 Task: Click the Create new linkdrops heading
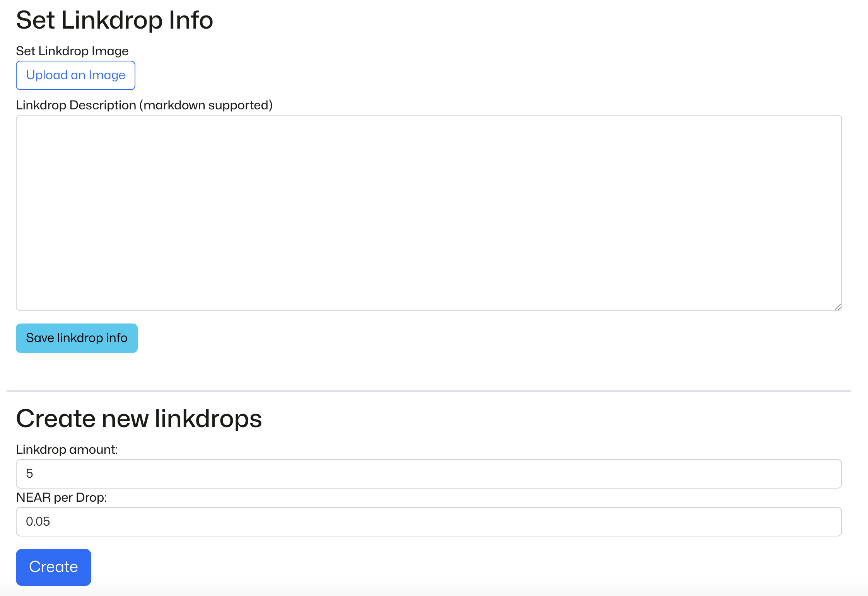point(139,419)
